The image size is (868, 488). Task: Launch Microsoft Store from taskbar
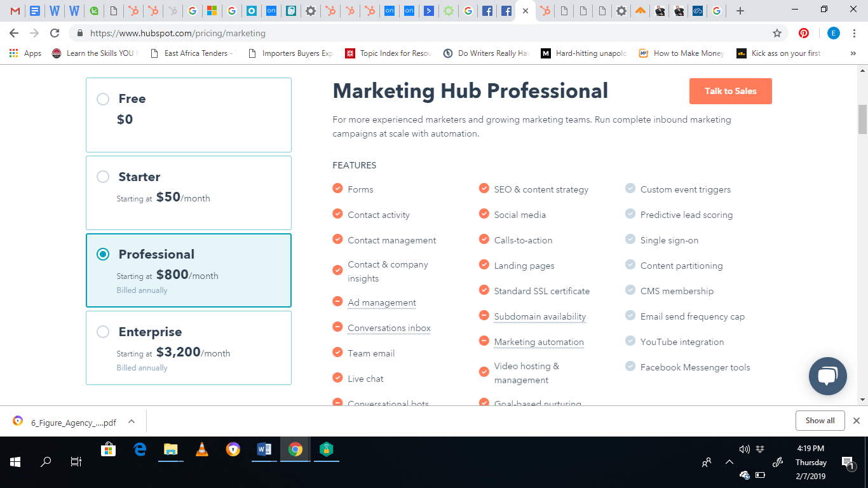coord(109,450)
